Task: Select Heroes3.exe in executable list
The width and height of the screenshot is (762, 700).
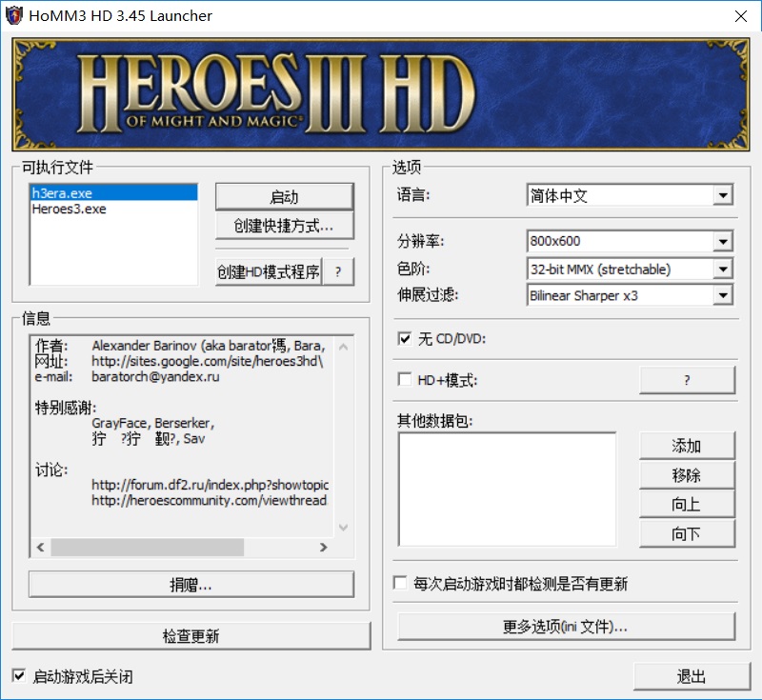Action: coord(113,209)
